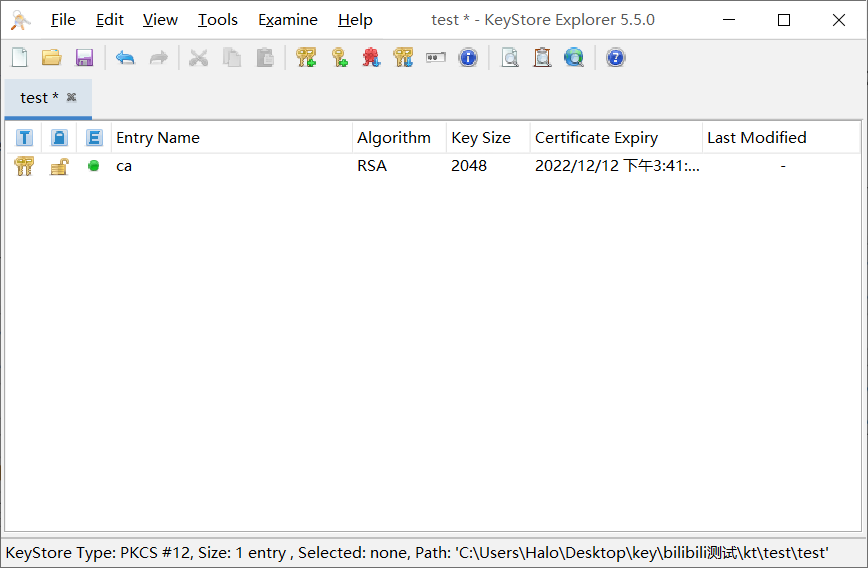868x568 pixels.
Task: Click the key pair icon of the ca entry
Action: pyautogui.click(x=24, y=166)
